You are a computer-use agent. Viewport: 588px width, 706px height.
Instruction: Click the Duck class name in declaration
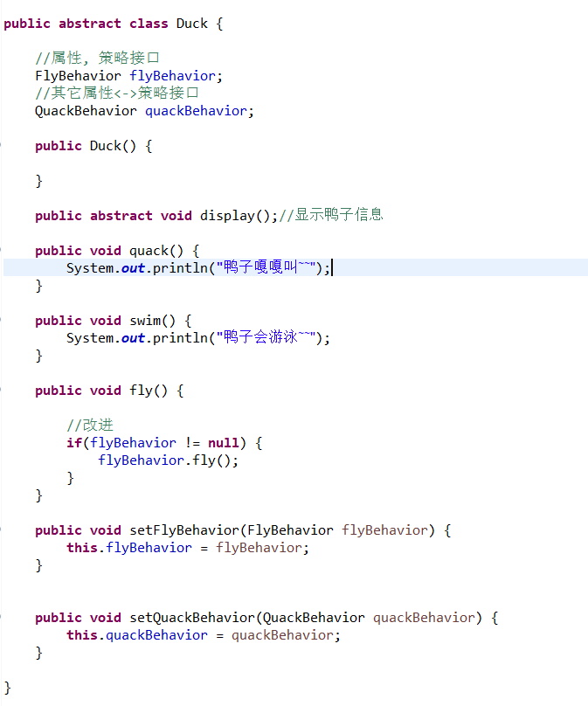[192, 24]
